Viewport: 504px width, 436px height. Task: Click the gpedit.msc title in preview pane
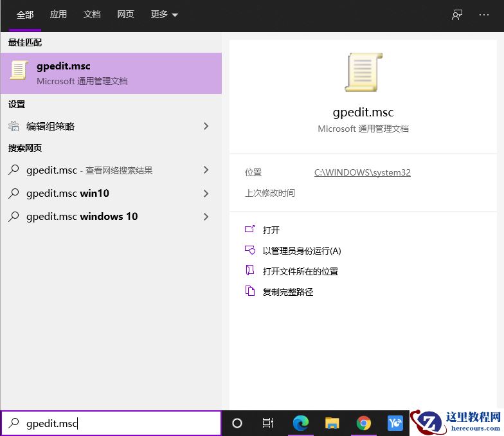(x=363, y=112)
